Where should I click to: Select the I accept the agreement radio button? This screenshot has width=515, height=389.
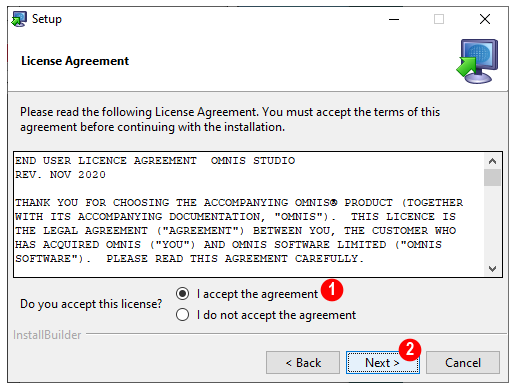pyautogui.click(x=182, y=294)
